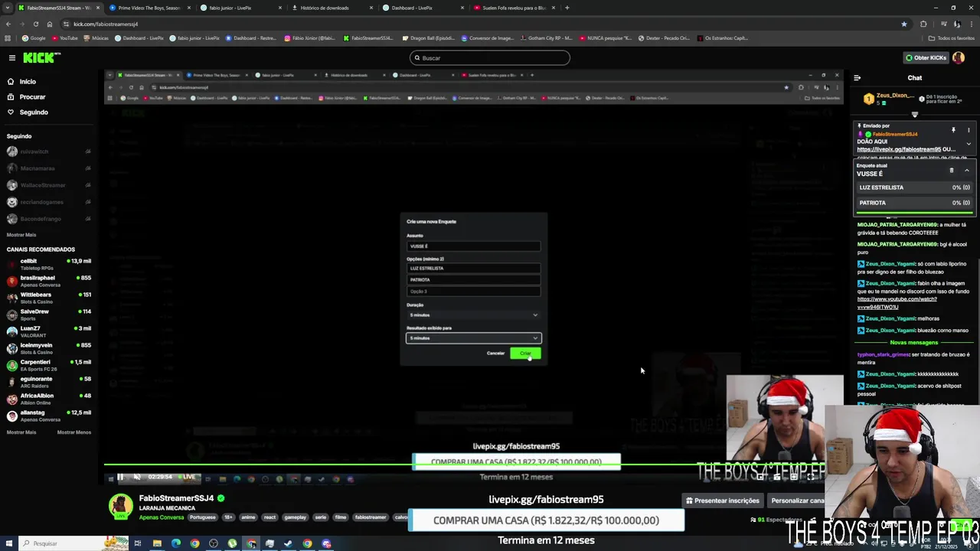The height and width of the screenshot is (551, 980).
Task: Open new browser tab plus button
Action: click(567, 8)
